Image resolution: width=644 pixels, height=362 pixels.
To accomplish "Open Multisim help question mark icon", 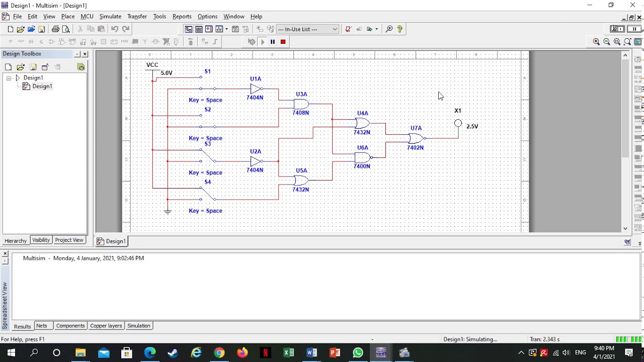I will [400, 29].
